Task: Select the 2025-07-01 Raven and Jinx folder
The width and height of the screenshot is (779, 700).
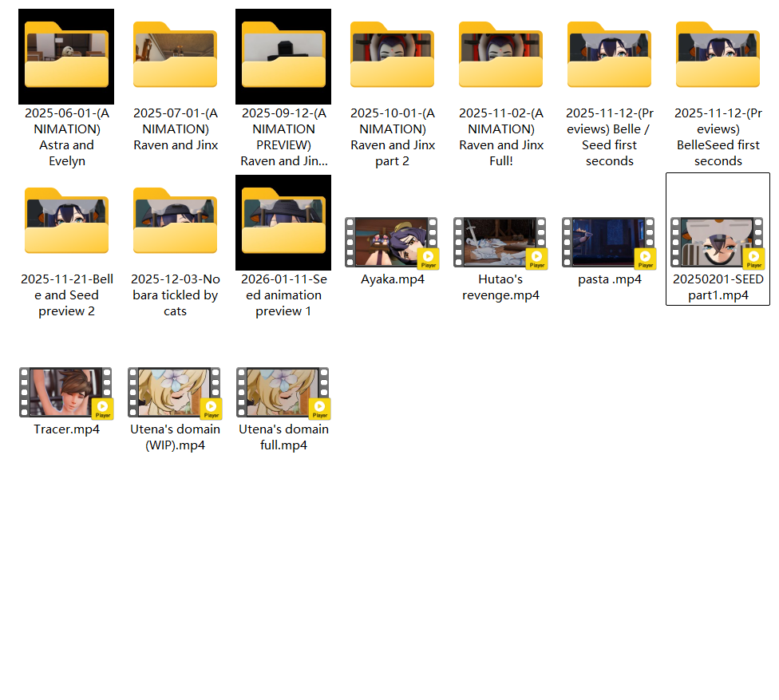Action: pos(175,56)
